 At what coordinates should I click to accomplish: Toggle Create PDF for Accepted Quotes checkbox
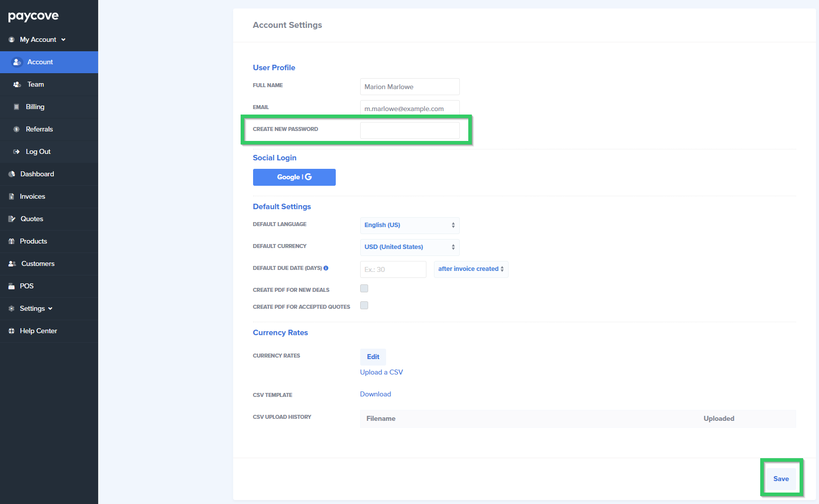point(364,305)
